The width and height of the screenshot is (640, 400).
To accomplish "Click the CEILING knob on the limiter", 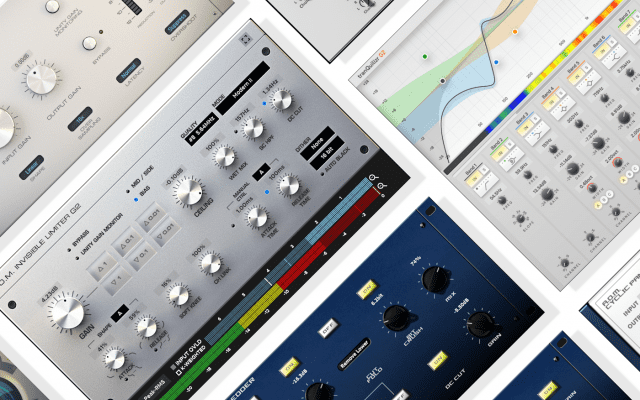I will click(x=184, y=192).
